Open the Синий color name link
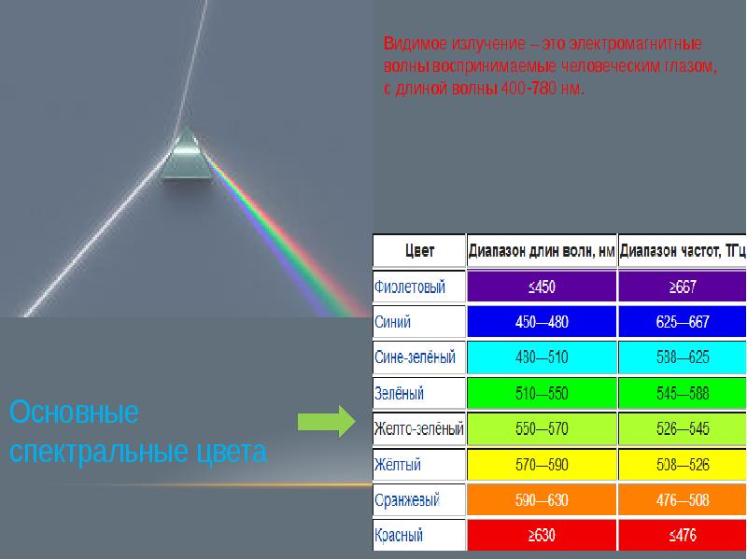This screenshot has width=747, height=560. coord(392,322)
